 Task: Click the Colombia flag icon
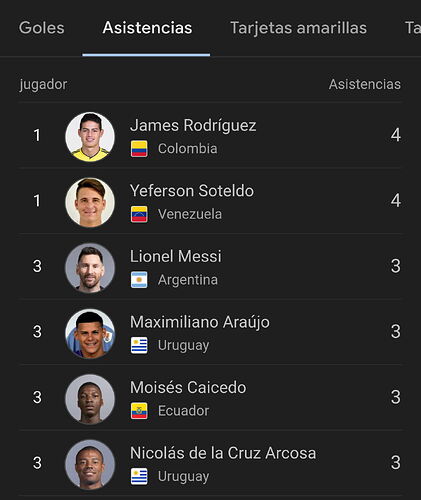pyautogui.click(x=139, y=149)
